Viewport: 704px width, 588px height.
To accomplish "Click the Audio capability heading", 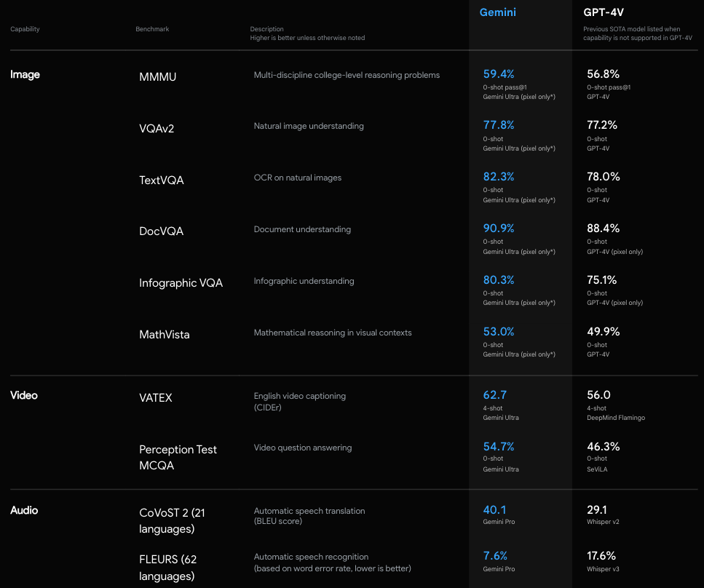I will (24, 510).
